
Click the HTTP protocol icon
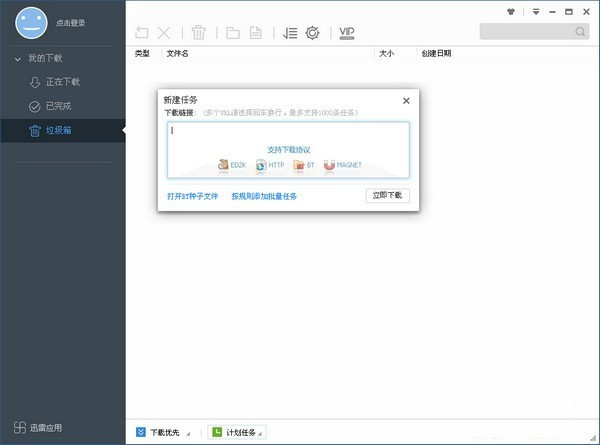point(261,165)
